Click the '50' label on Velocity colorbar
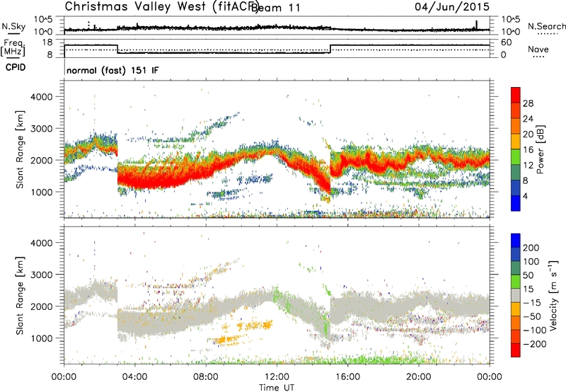 (x=528, y=275)
